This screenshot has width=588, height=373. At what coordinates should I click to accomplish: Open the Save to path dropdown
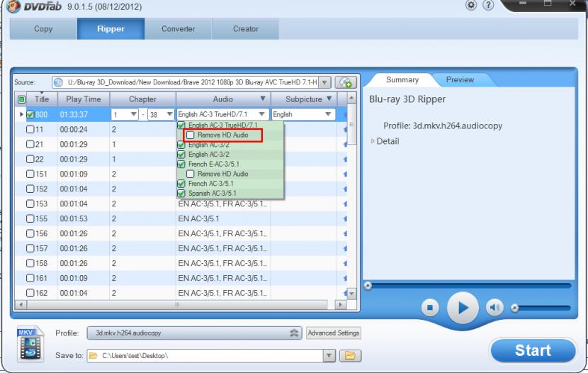pos(329,355)
